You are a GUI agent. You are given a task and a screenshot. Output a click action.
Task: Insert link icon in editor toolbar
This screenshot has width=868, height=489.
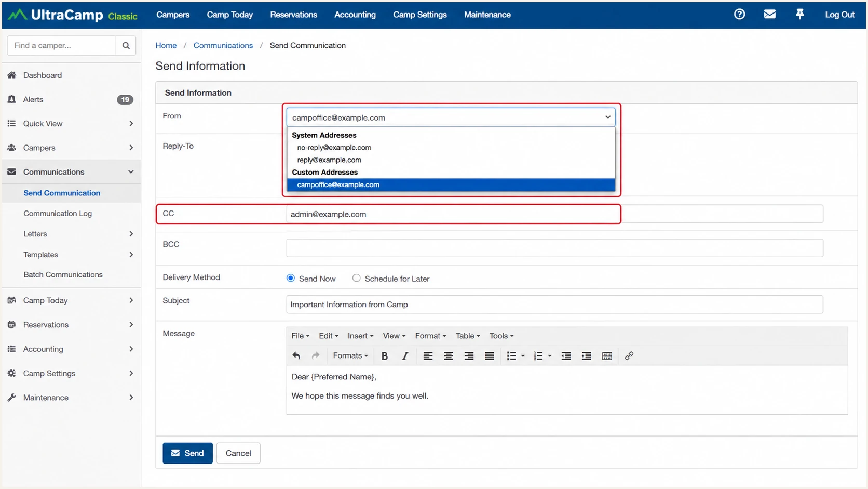pos(629,356)
